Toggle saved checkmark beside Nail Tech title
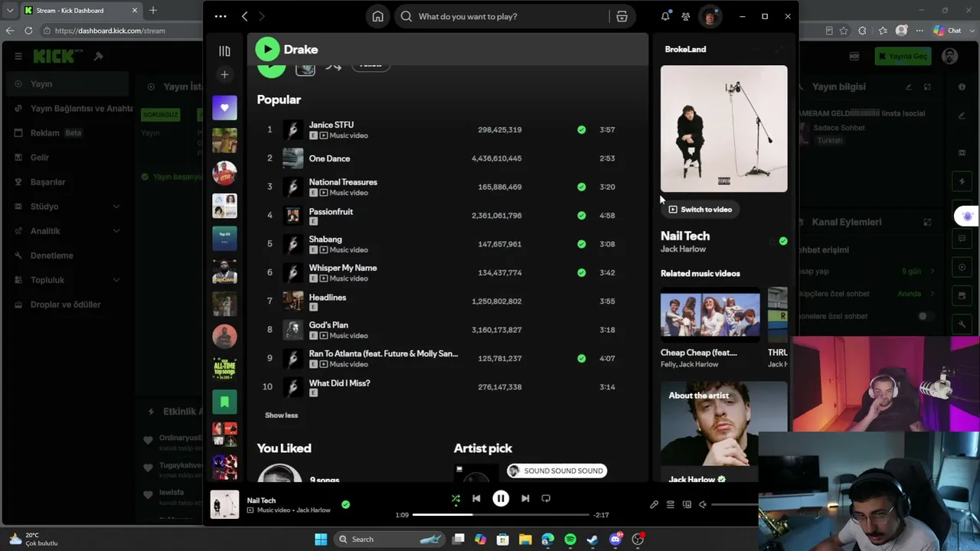 (x=782, y=241)
